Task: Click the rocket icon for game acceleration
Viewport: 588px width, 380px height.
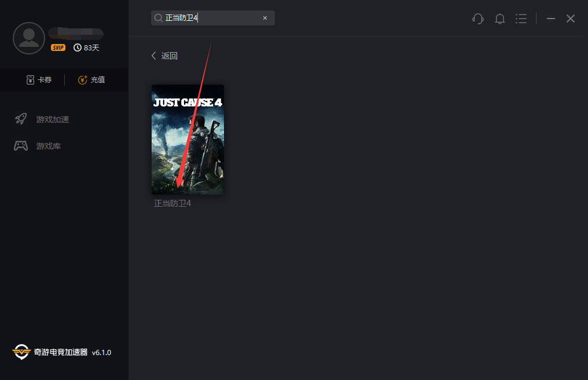Action: point(21,119)
